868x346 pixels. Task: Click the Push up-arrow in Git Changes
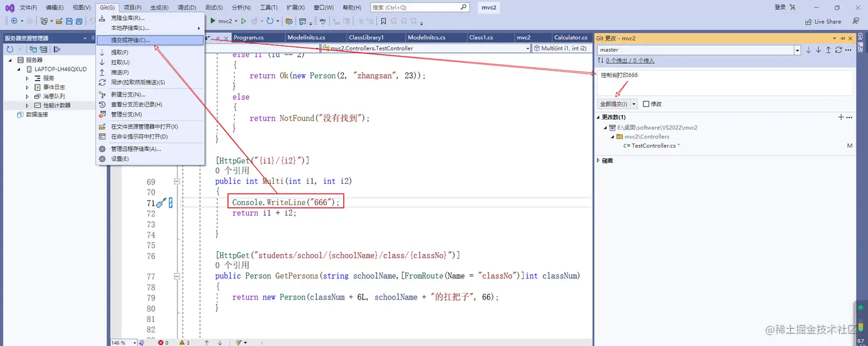[x=828, y=50]
